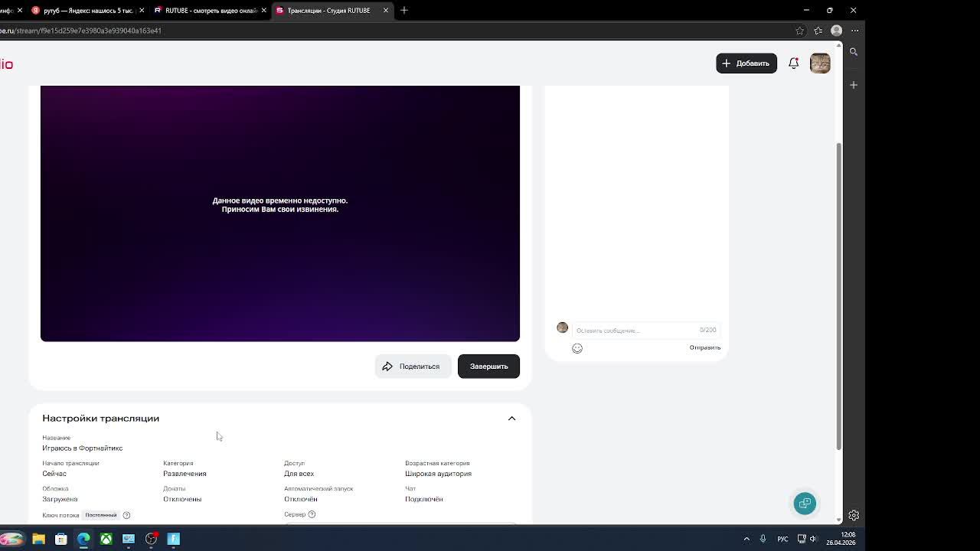Open the browser Settings and more menu

[x=855, y=31]
